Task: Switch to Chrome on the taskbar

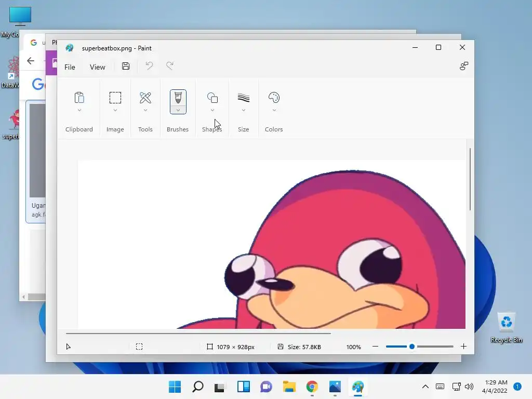Action: pyautogui.click(x=312, y=387)
